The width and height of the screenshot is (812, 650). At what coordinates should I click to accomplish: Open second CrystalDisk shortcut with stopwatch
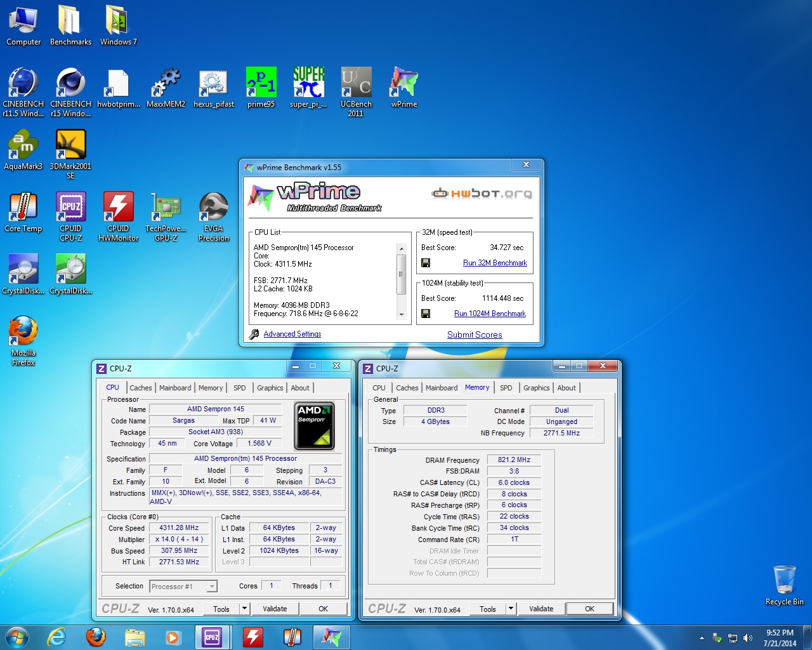pyautogui.click(x=70, y=274)
